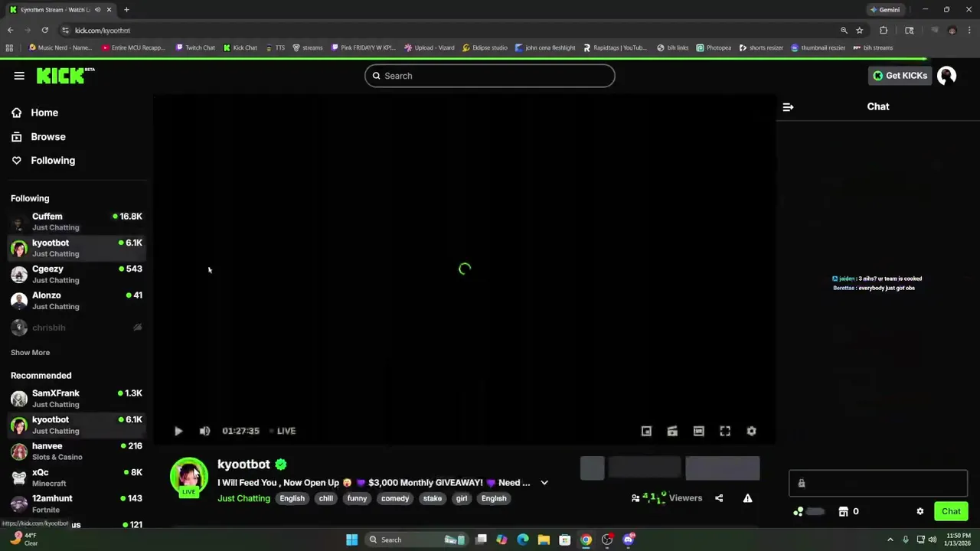The height and width of the screenshot is (551, 980).
Task: Open 12amhunt Fortnite channel
Action: 77,504
